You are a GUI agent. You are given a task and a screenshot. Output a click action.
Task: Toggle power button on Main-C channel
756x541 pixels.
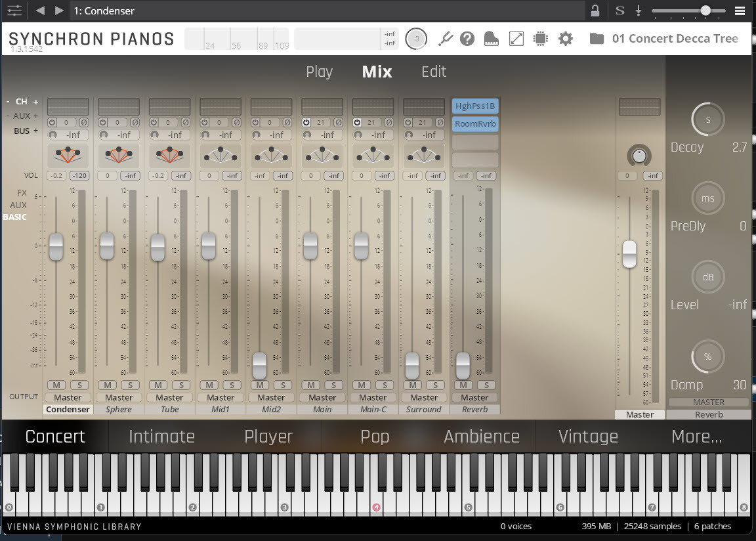[357, 123]
